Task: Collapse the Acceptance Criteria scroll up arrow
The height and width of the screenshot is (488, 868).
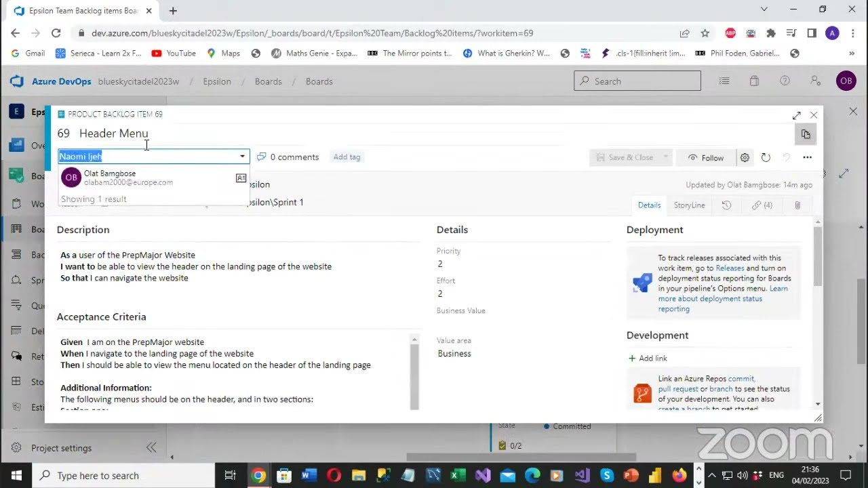Action: coord(414,339)
